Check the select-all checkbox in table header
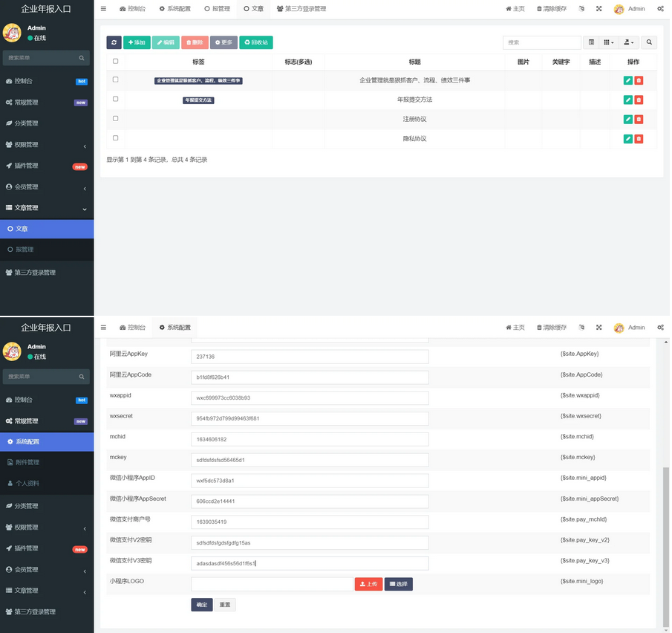 click(x=115, y=62)
